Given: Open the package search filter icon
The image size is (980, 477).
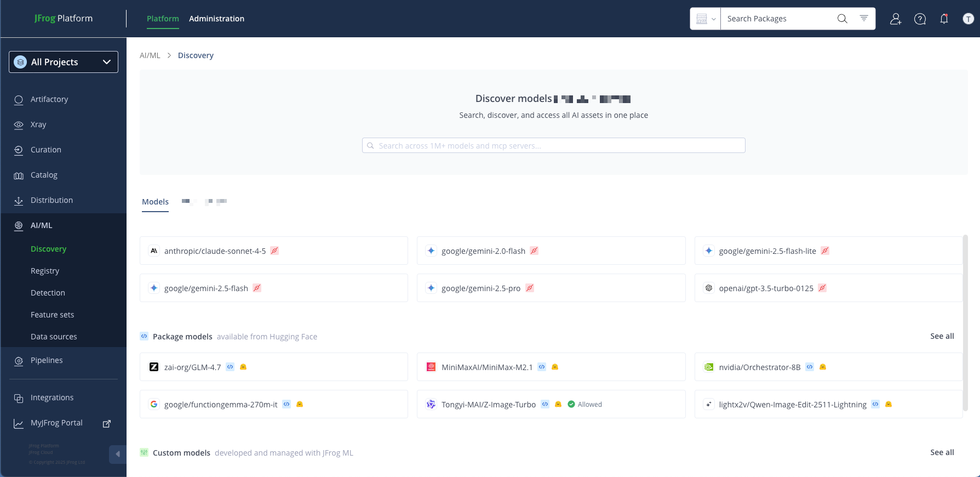Looking at the screenshot, I should click(x=864, y=19).
